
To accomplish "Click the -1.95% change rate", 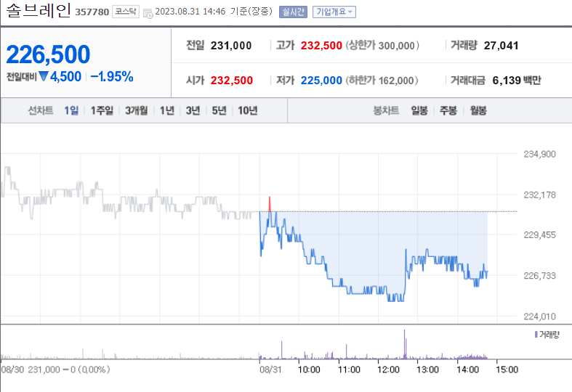I will point(112,76).
